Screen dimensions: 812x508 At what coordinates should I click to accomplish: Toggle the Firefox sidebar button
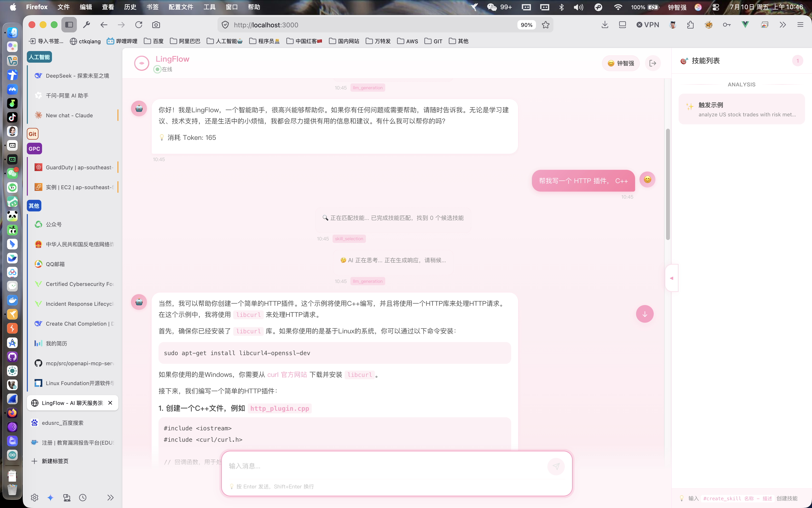pyautogui.click(x=69, y=25)
